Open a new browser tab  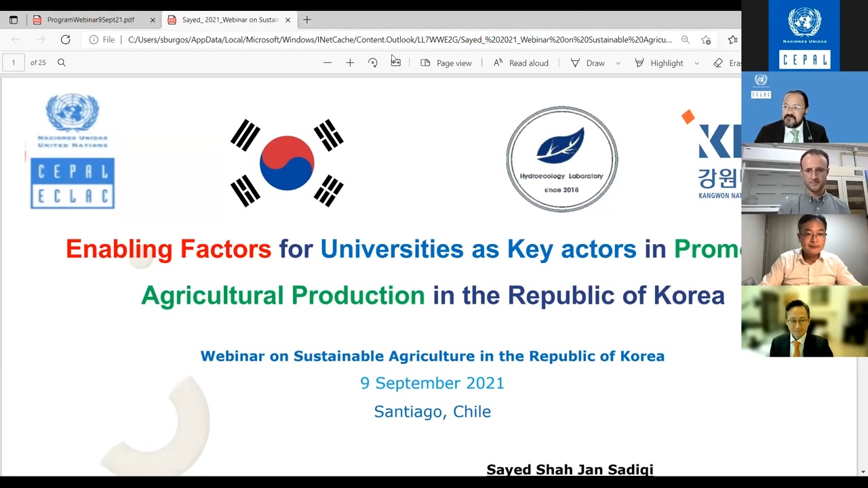[307, 20]
